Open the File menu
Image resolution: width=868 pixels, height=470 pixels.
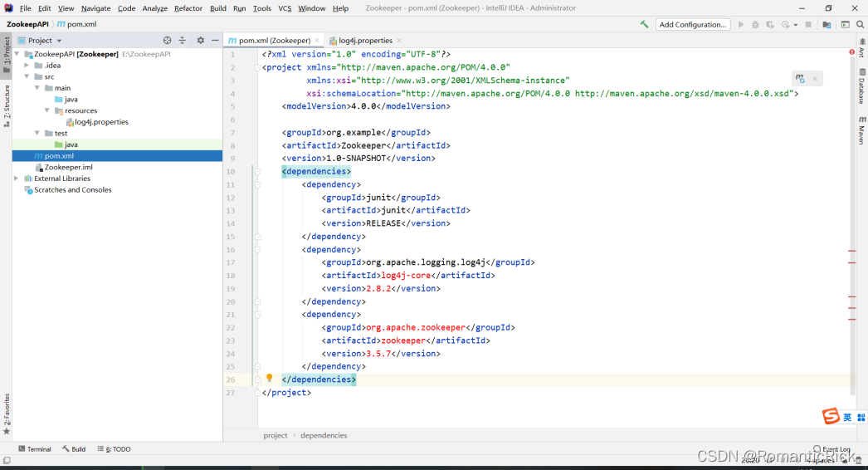point(26,8)
